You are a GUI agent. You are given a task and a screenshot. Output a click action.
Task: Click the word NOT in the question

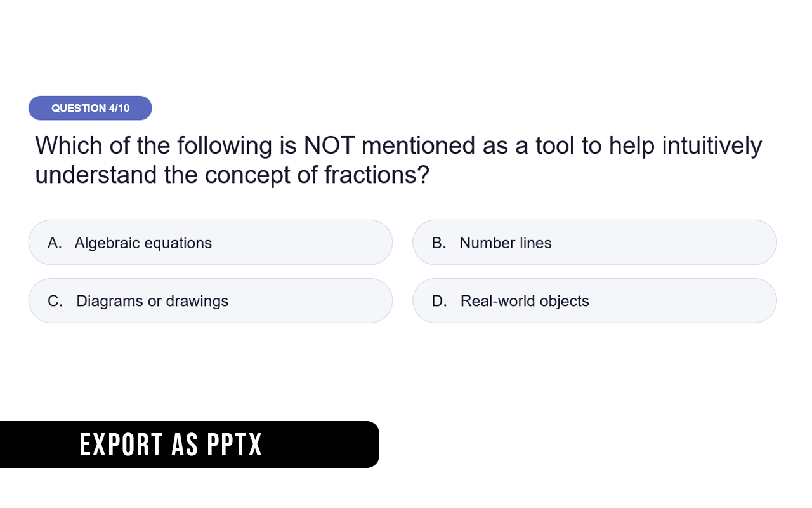click(329, 145)
